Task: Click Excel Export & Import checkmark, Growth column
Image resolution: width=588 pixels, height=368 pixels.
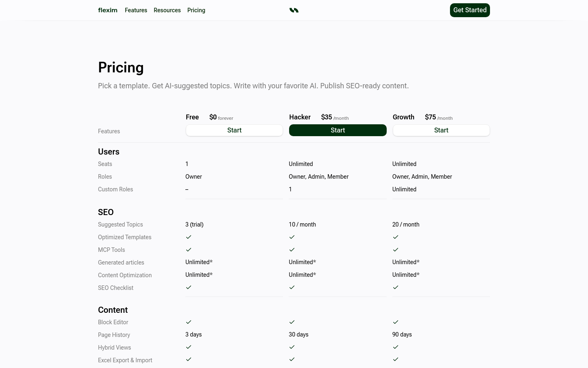Action: (x=396, y=359)
